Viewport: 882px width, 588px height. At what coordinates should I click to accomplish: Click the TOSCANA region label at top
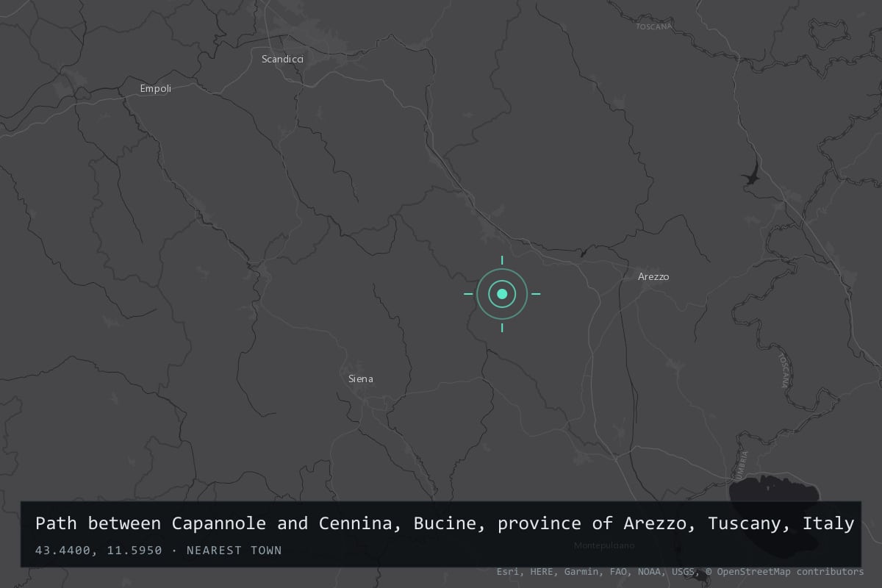pos(654,26)
